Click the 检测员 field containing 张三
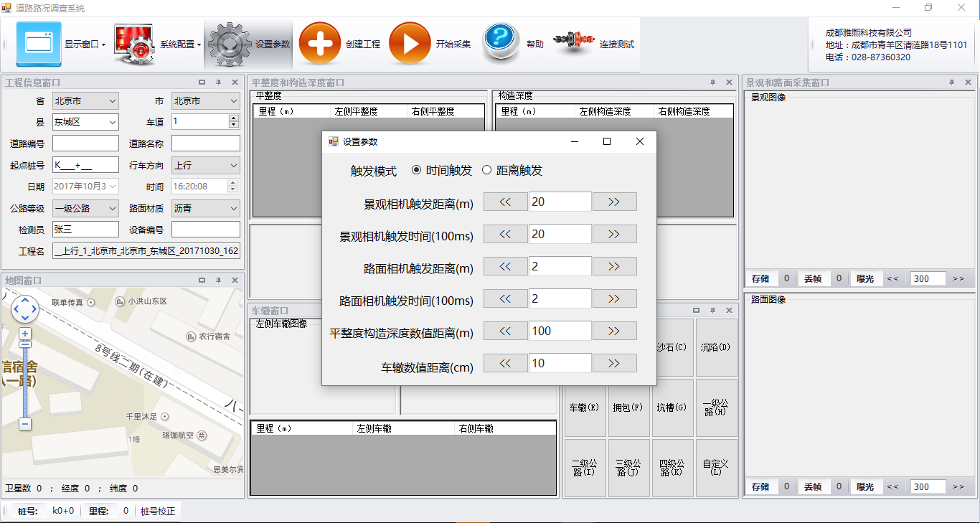The image size is (980, 523). coord(85,230)
